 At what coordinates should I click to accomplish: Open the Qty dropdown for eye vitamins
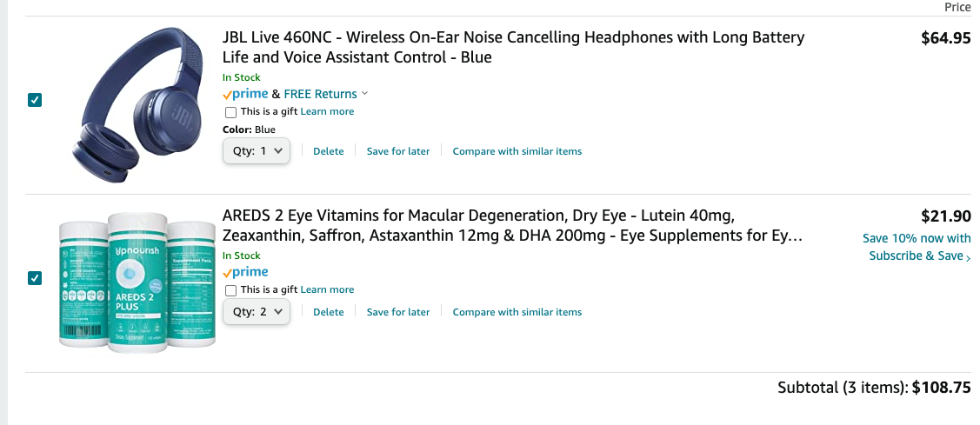(256, 312)
